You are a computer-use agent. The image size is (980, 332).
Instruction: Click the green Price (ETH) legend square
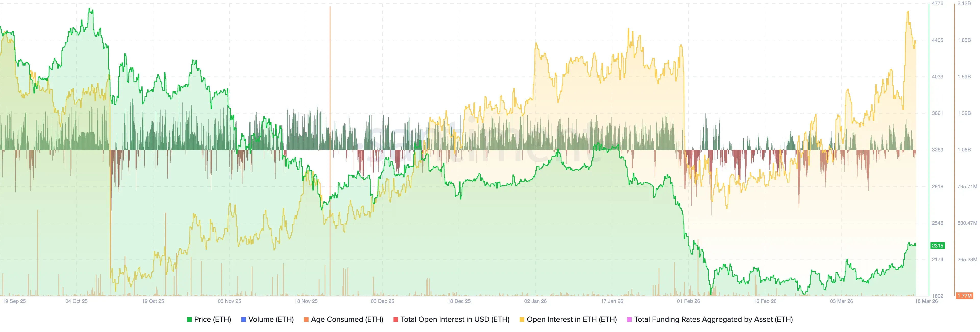point(189,320)
